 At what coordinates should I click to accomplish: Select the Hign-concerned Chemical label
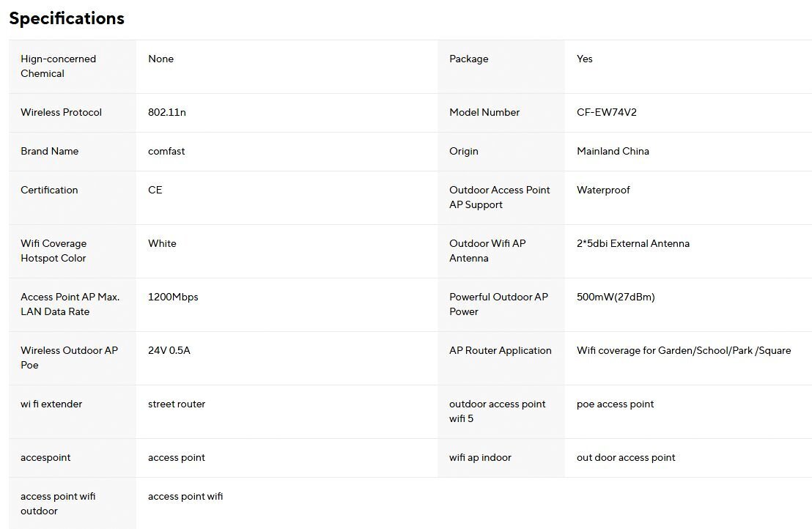click(59, 66)
